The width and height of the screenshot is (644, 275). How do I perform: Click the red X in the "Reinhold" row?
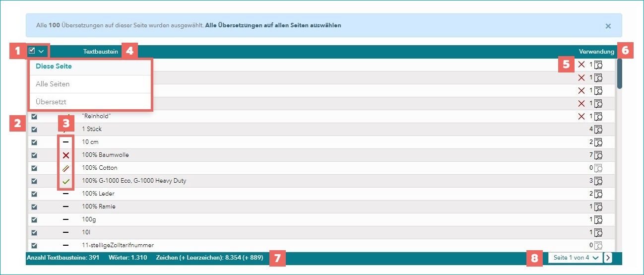tap(581, 116)
